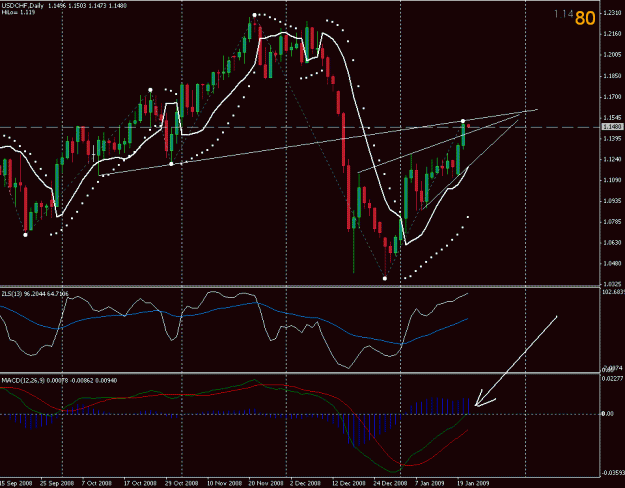Click the 25 Sep 2008 date label

pyautogui.click(x=56, y=483)
